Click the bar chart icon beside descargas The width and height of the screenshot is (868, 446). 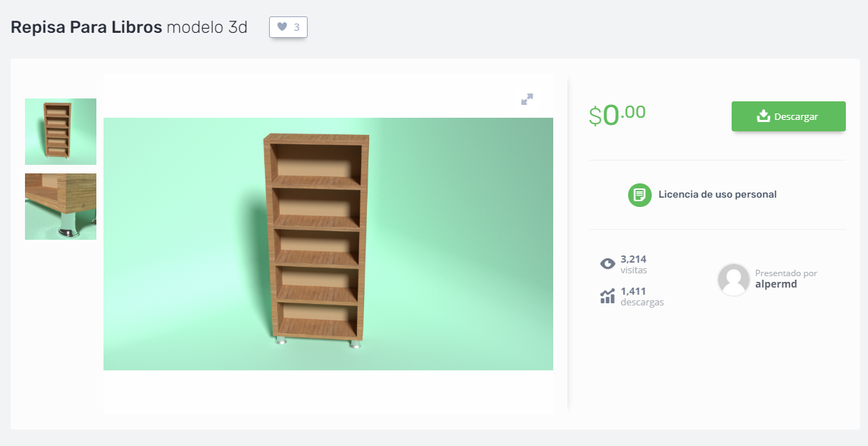point(607,296)
